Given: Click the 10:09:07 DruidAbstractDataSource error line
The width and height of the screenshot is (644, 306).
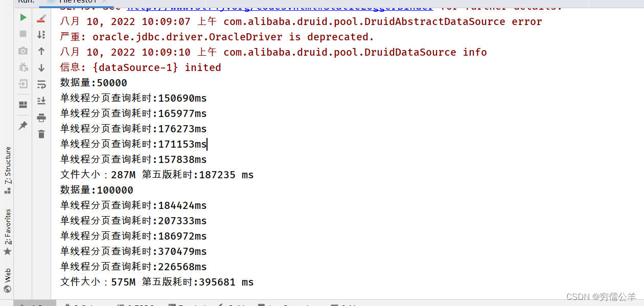Looking at the screenshot, I should click(301, 22).
